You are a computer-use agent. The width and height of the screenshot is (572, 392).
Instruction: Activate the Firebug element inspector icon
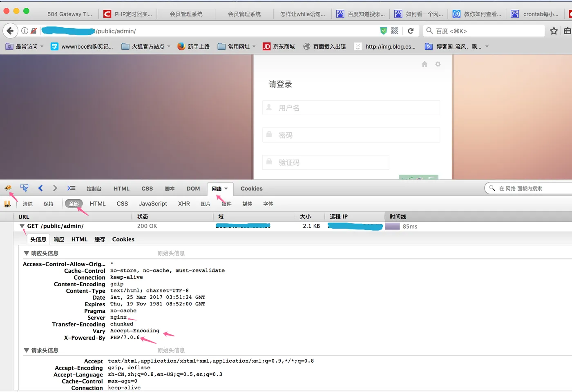(24, 188)
